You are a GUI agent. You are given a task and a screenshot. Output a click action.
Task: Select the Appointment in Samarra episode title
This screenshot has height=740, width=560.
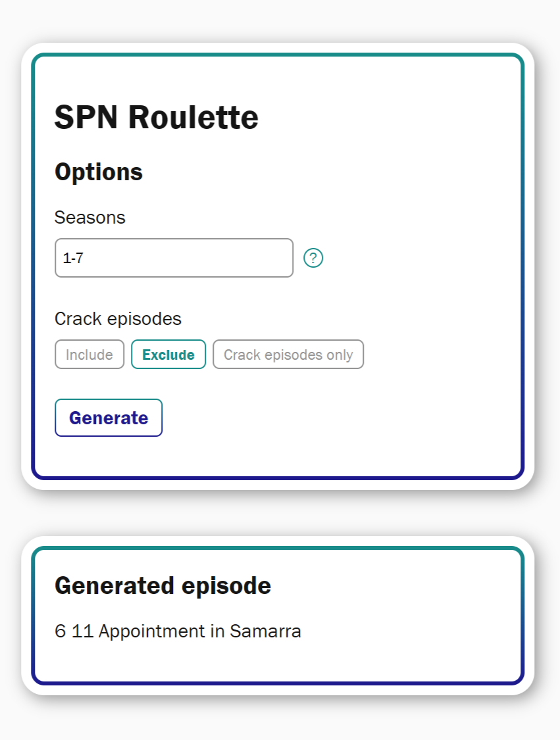coord(200,631)
